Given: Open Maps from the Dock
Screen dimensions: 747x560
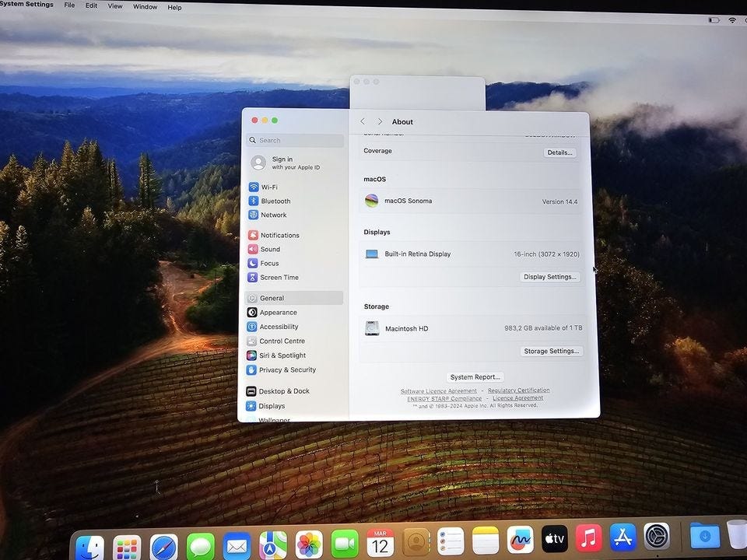Looking at the screenshot, I should tap(273, 545).
